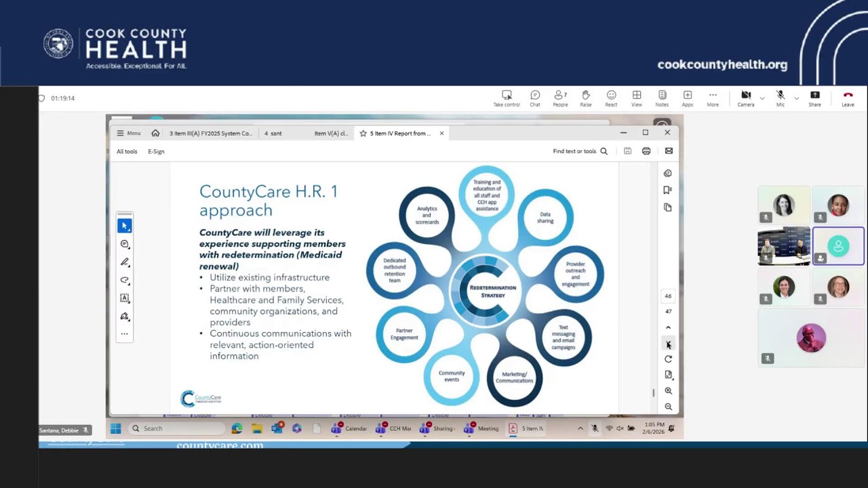Click the Share screen button
The width and height of the screenshot is (868, 488).
point(815,98)
